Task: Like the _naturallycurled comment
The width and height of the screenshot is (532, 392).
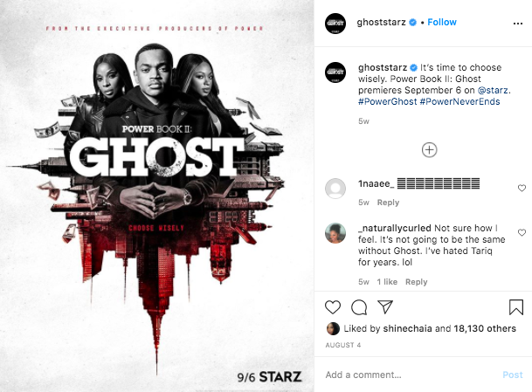Action: (x=522, y=232)
